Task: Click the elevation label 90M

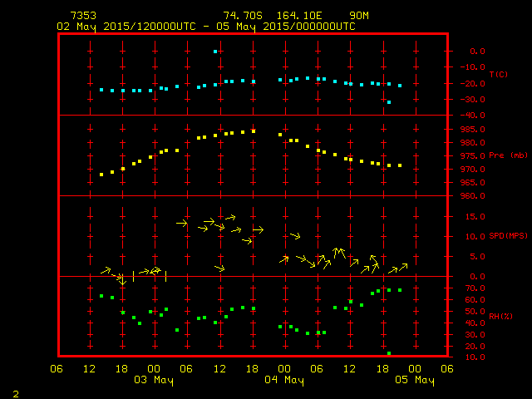Action: (x=359, y=16)
